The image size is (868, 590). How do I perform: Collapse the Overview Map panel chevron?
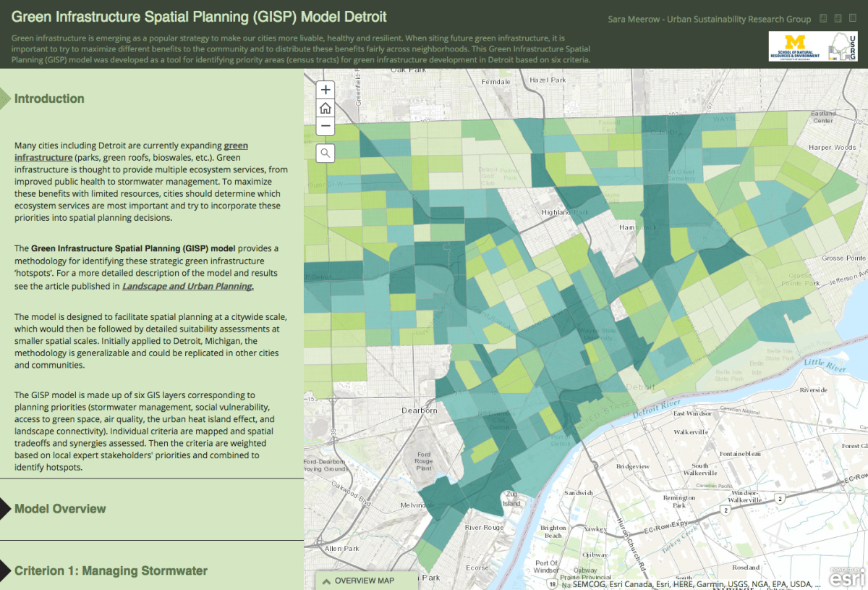(325, 581)
